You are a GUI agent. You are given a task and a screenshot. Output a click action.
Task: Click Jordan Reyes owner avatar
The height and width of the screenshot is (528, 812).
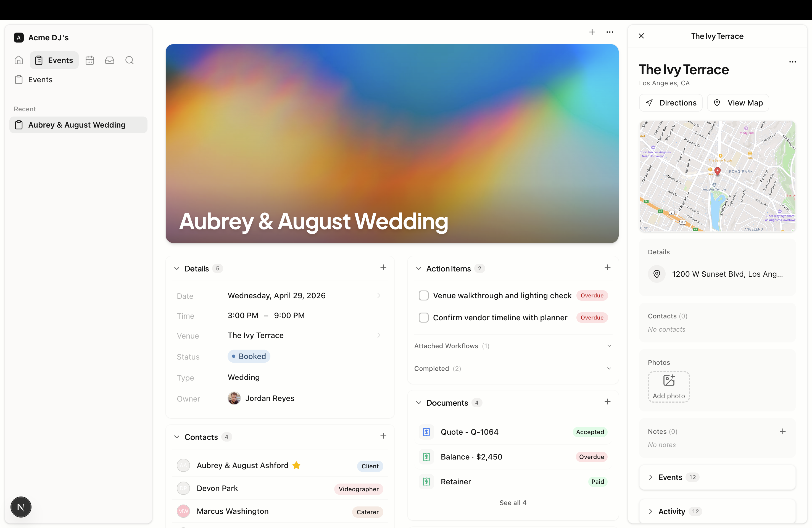click(234, 398)
